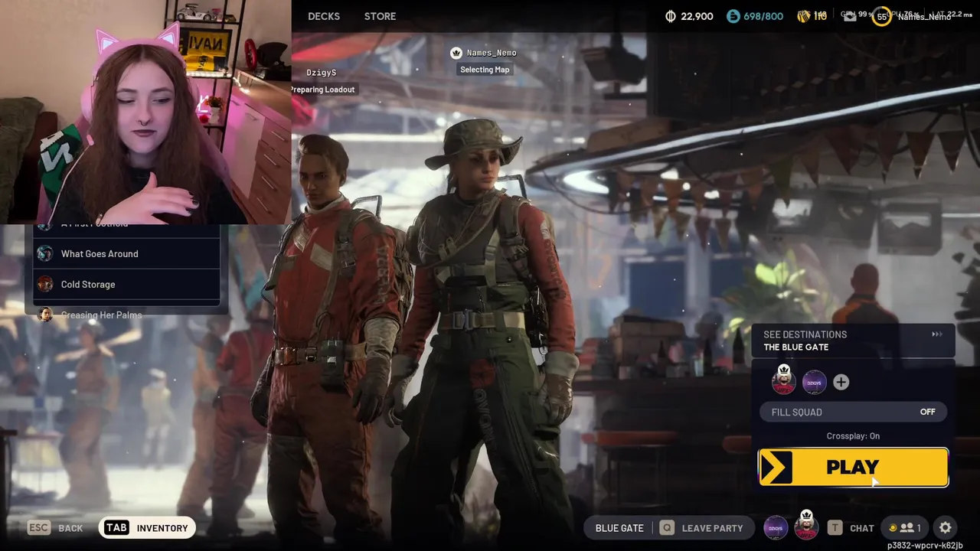The height and width of the screenshot is (551, 980).
Task: Open the mail envelope icon
Action: pyautogui.click(x=850, y=16)
